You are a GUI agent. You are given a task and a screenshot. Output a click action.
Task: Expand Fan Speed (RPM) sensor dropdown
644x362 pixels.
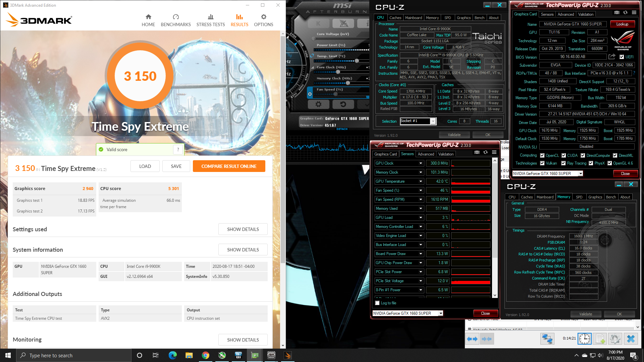421,199
